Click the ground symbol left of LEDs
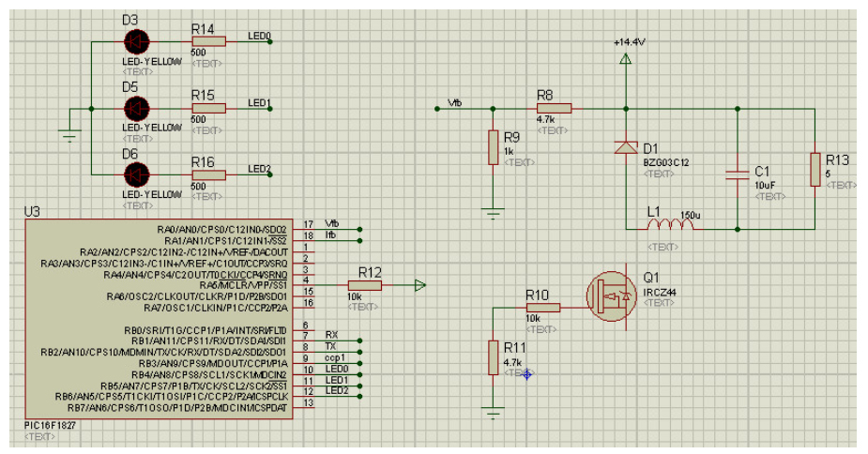Image resolution: width=868 pixels, height=454 pixels. 69,137
